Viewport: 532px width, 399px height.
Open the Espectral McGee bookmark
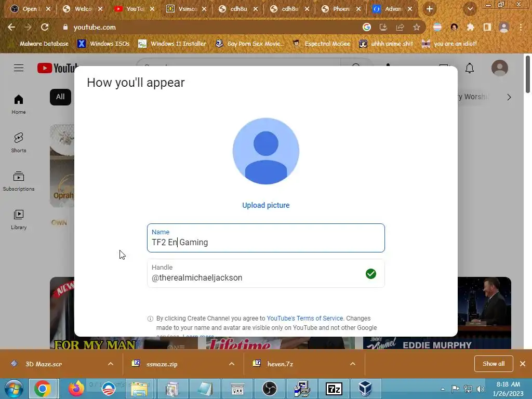point(322,44)
